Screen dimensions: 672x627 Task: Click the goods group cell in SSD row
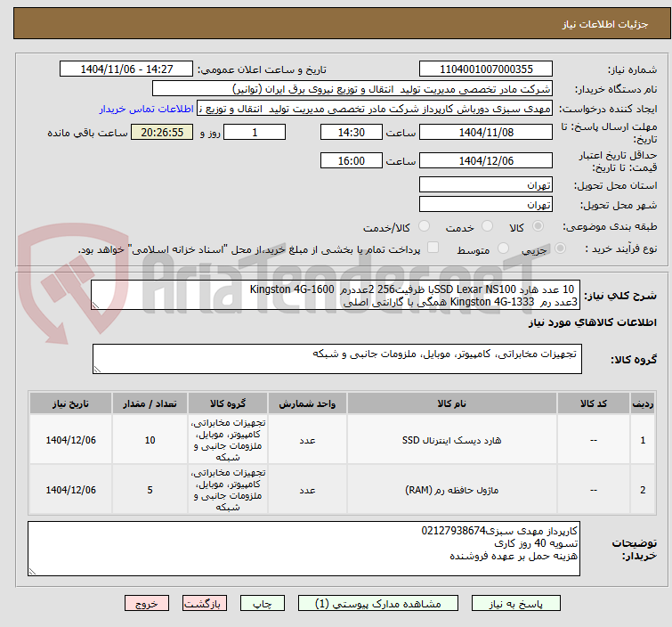point(228,440)
